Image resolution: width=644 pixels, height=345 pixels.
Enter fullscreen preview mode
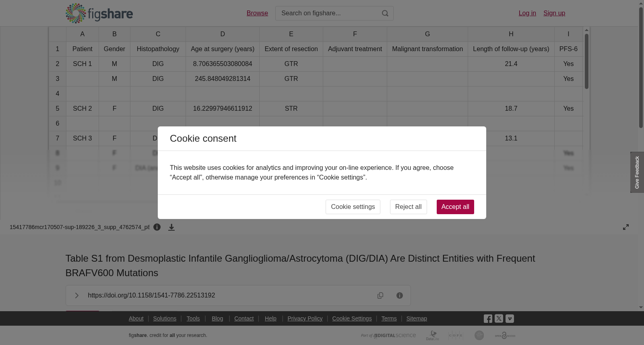[626, 227]
